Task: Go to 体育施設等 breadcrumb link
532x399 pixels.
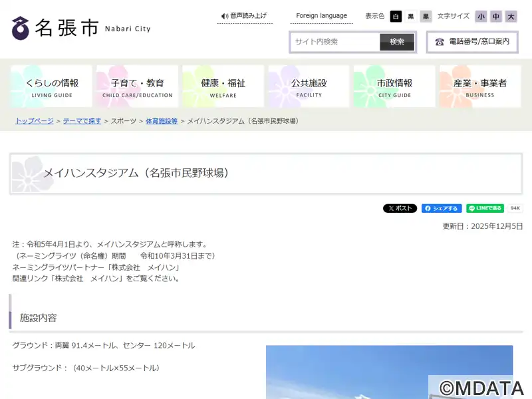Action: [x=162, y=121]
